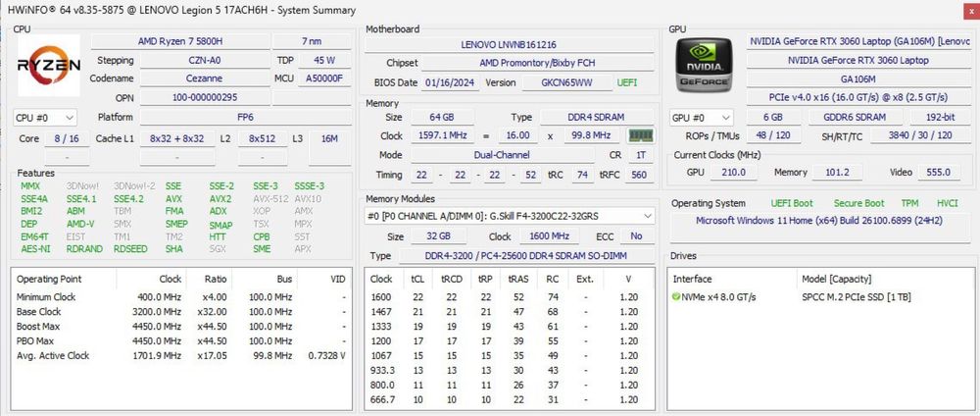Click the AMD Promontory/Bixby FCH chipset field
Image resolution: width=980 pixels, height=416 pixels.
538,63
